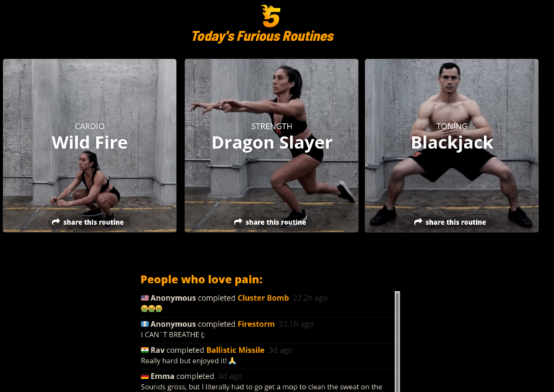Click the flag icon next to Rav
This screenshot has width=554, height=392.
click(144, 350)
